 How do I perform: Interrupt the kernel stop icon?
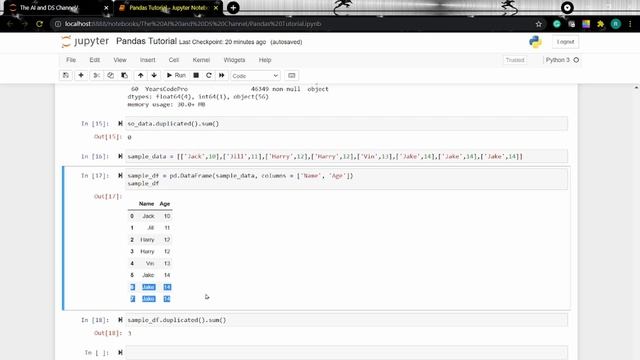point(196,76)
